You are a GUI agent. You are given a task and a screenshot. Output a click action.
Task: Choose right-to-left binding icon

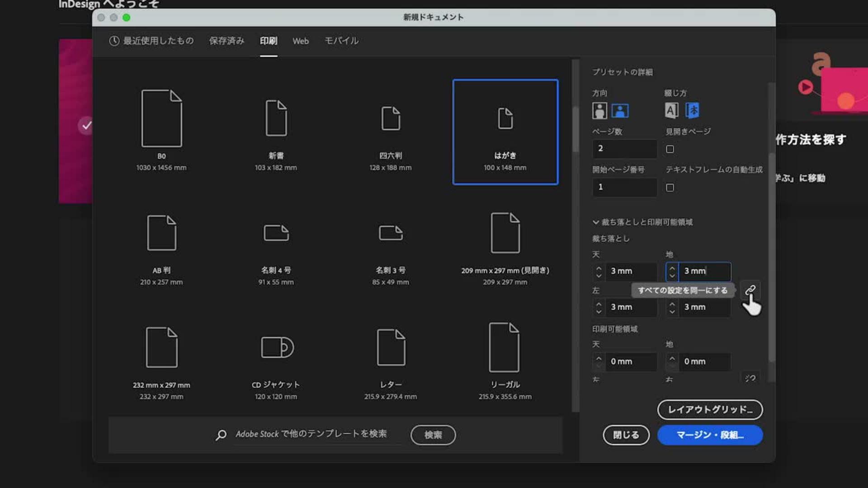coord(692,110)
